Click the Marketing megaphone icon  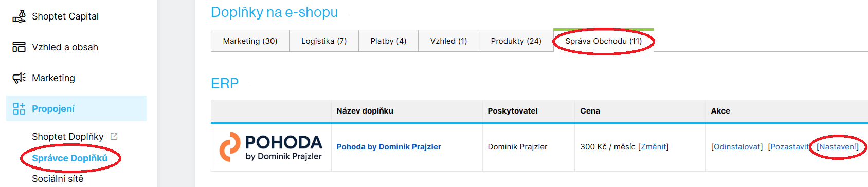point(19,78)
